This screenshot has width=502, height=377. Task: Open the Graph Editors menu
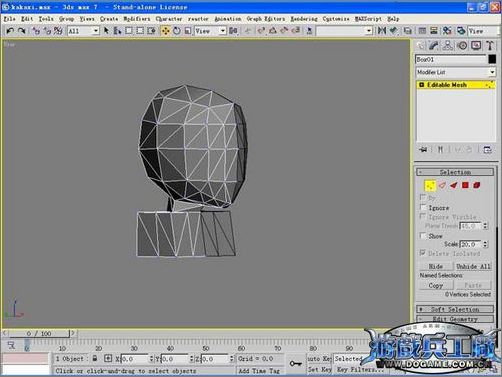pyautogui.click(x=266, y=19)
